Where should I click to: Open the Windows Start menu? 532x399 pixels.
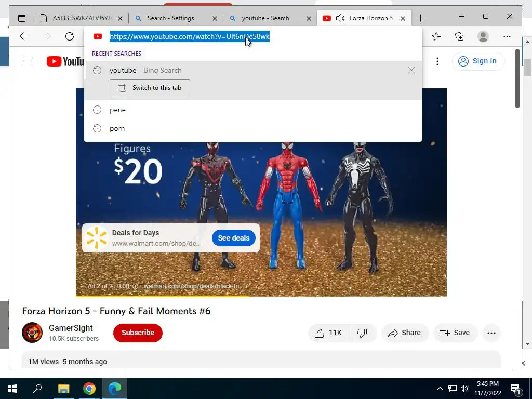[12, 389]
